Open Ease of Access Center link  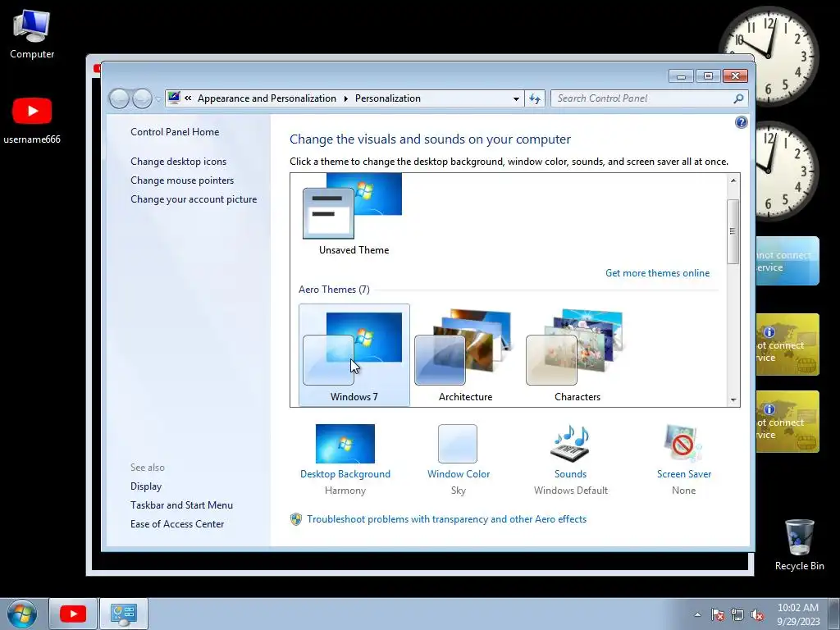tap(177, 524)
